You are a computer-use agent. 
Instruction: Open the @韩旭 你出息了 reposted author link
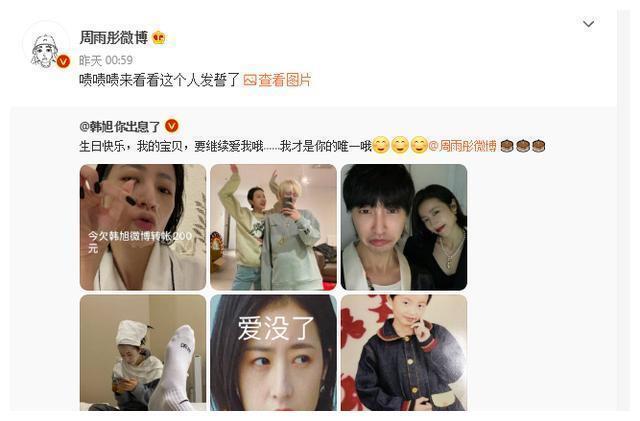pyautogui.click(x=120, y=127)
